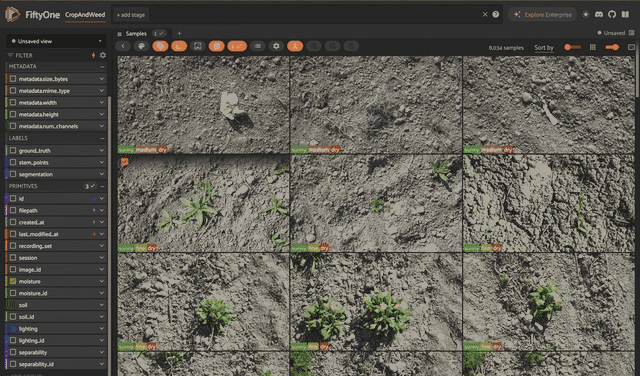Switch to the Samples tab

136,33
